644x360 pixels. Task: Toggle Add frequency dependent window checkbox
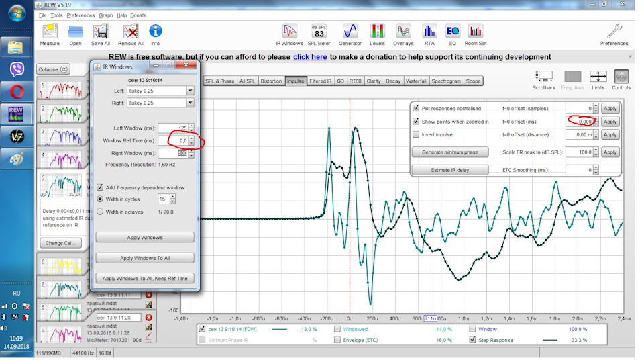click(100, 187)
